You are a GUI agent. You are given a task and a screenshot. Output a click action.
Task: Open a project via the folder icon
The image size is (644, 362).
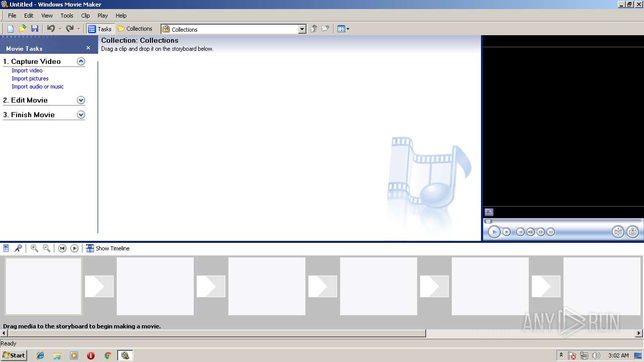pos(23,29)
